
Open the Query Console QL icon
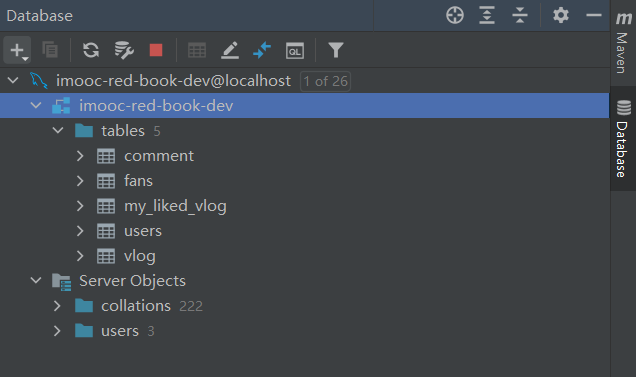pos(294,50)
